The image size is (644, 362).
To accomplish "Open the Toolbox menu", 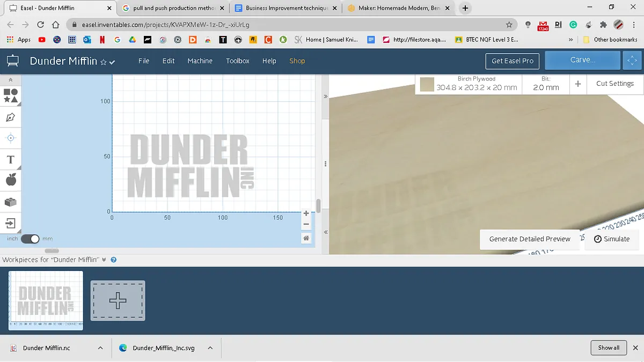I will tap(238, 61).
